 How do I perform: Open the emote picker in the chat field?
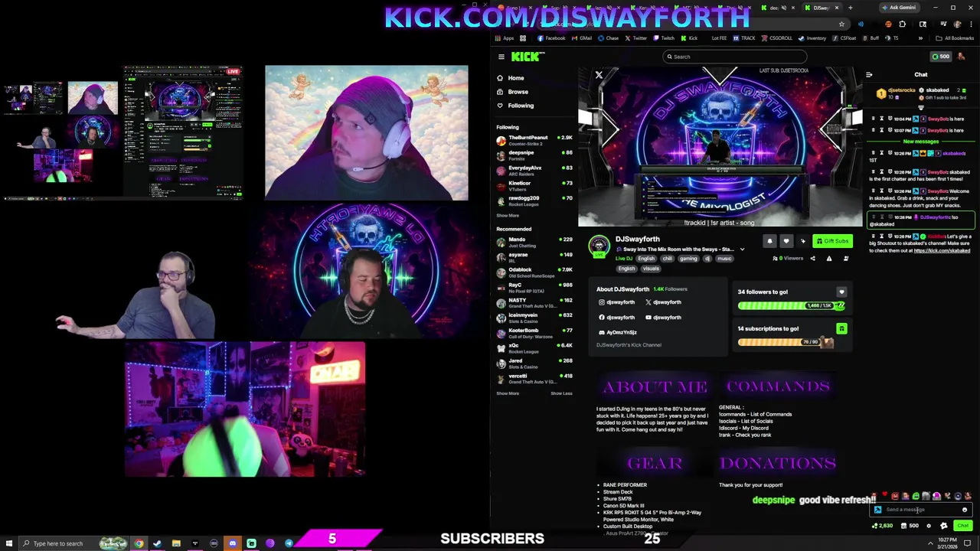click(x=965, y=510)
